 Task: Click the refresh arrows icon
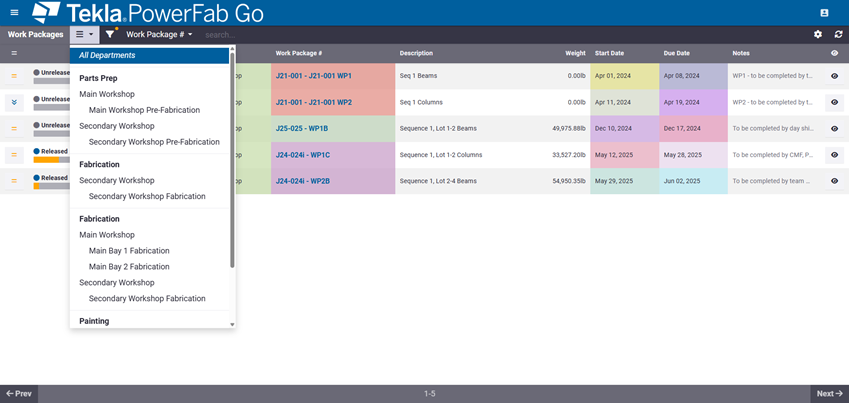tap(839, 34)
